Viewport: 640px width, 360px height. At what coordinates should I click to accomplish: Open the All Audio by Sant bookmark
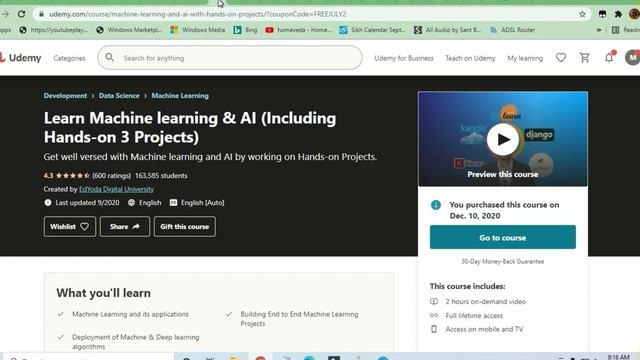(447, 30)
